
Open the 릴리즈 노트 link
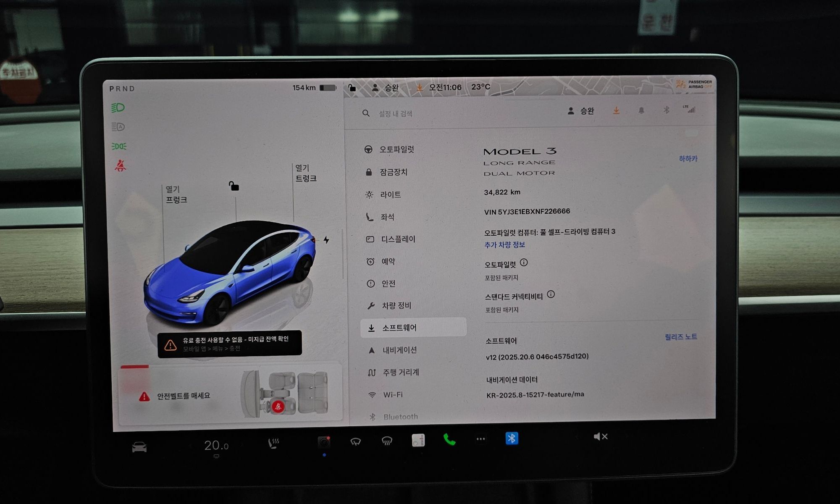[680, 337]
